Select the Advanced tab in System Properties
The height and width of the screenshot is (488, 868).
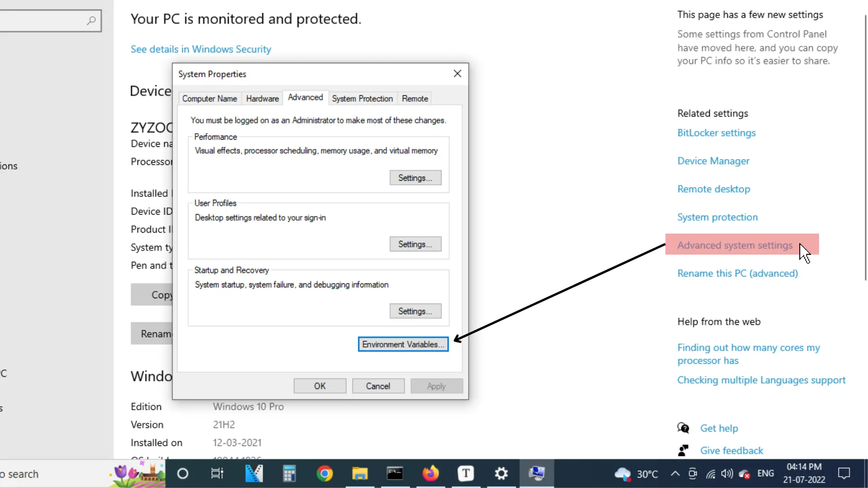[x=305, y=98]
